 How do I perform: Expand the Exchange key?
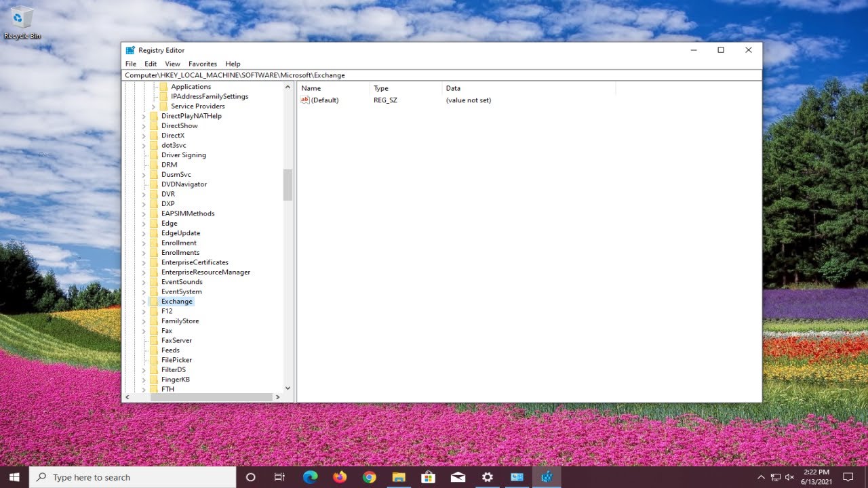tap(144, 302)
